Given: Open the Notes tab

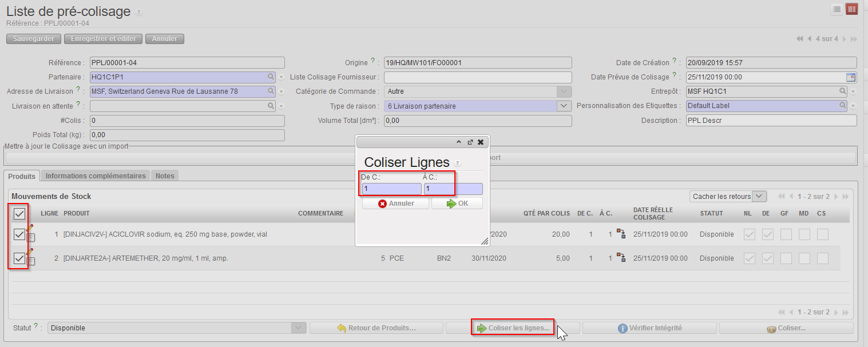Looking at the screenshot, I should pyautogui.click(x=165, y=176).
